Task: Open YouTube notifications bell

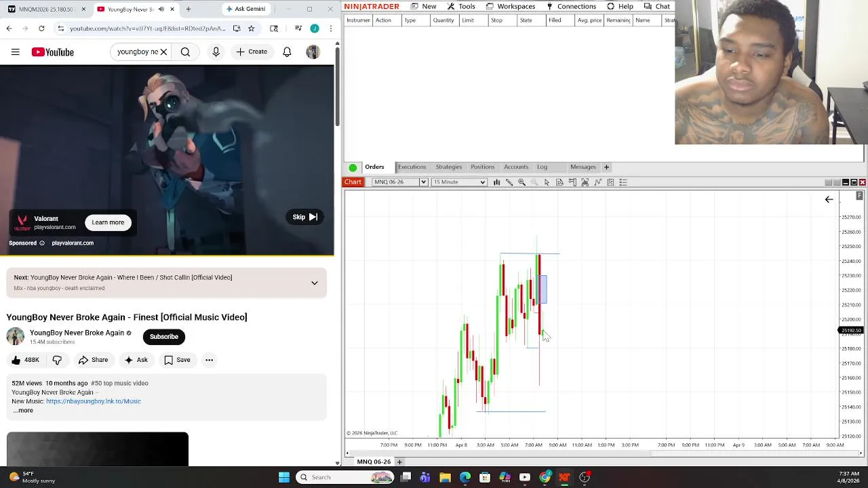Action: click(287, 52)
